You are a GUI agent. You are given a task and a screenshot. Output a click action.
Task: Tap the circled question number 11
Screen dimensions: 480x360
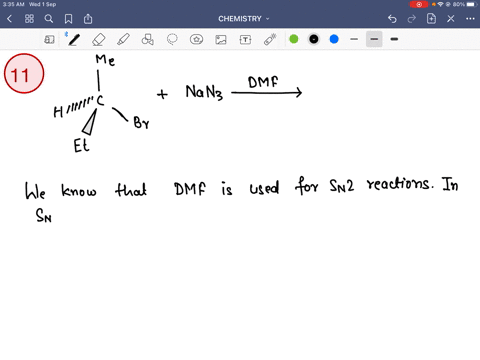tap(24, 74)
